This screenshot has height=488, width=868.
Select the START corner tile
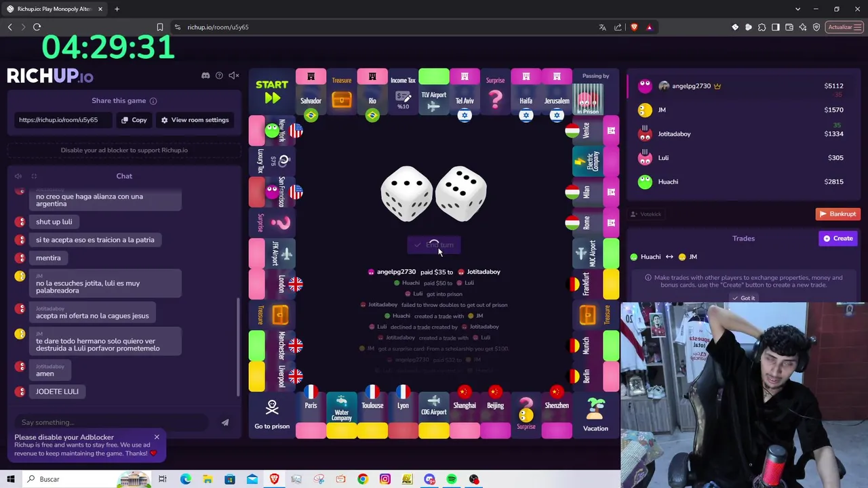(272, 93)
